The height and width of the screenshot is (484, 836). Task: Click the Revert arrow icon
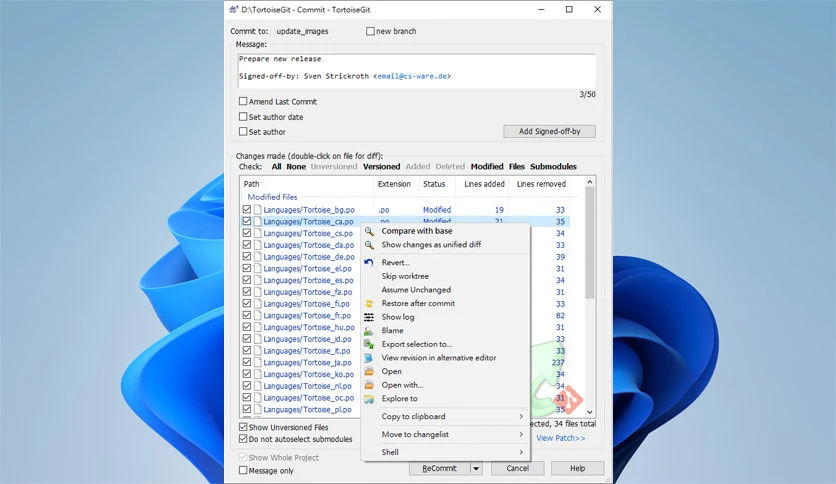369,262
